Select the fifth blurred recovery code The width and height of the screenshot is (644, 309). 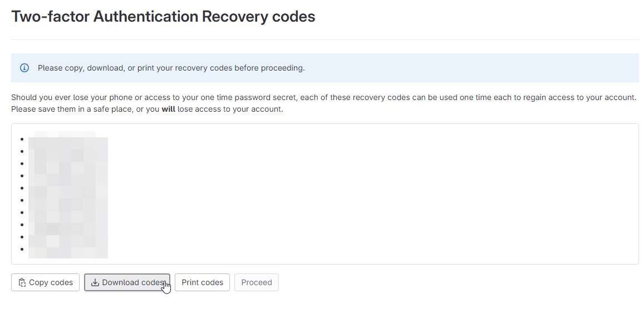68,188
